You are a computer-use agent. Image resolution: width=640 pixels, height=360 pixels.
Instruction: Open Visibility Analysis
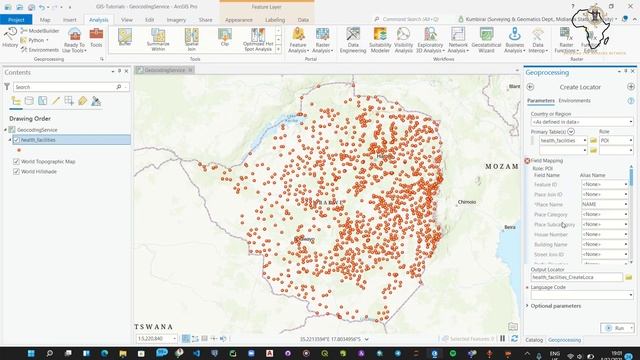(x=404, y=40)
